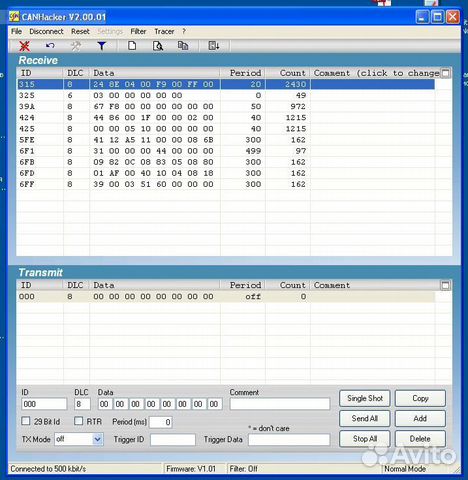468x480 pixels.
Task: Click the Trigger ID input field
Action: [173, 440]
